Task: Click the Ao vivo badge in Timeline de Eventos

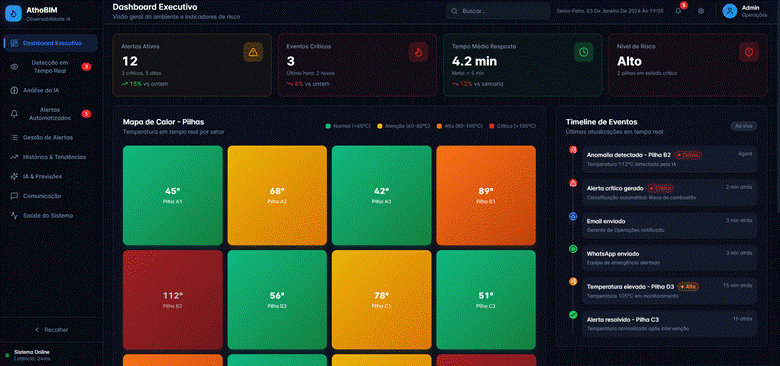Action: 744,126
